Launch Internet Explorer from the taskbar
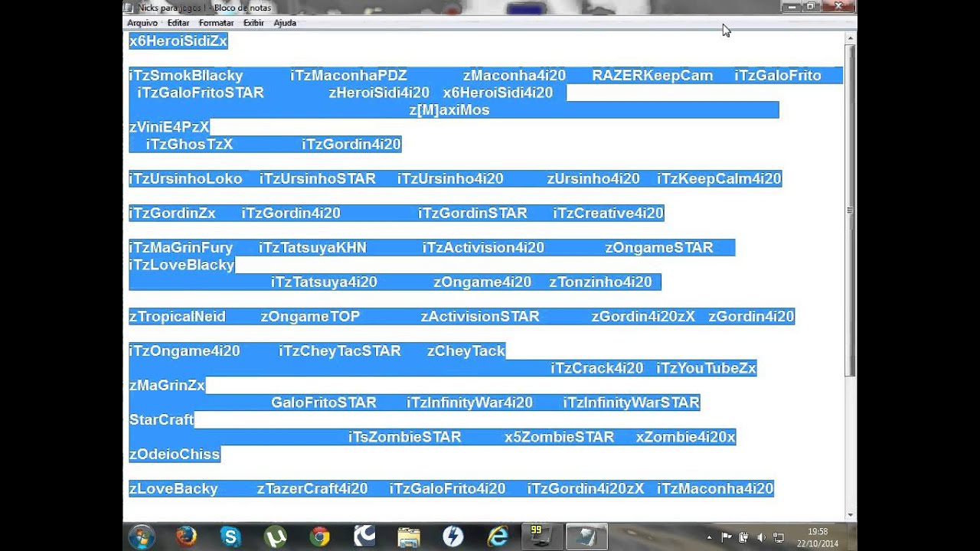The height and width of the screenshot is (551, 980). click(498, 536)
